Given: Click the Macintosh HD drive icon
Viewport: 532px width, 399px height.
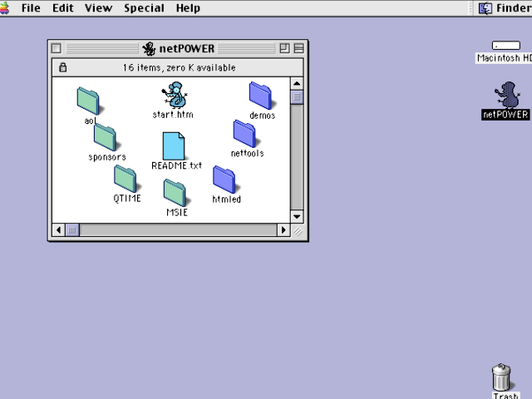Looking at the screenshot, I should click(x=506, y=46).
